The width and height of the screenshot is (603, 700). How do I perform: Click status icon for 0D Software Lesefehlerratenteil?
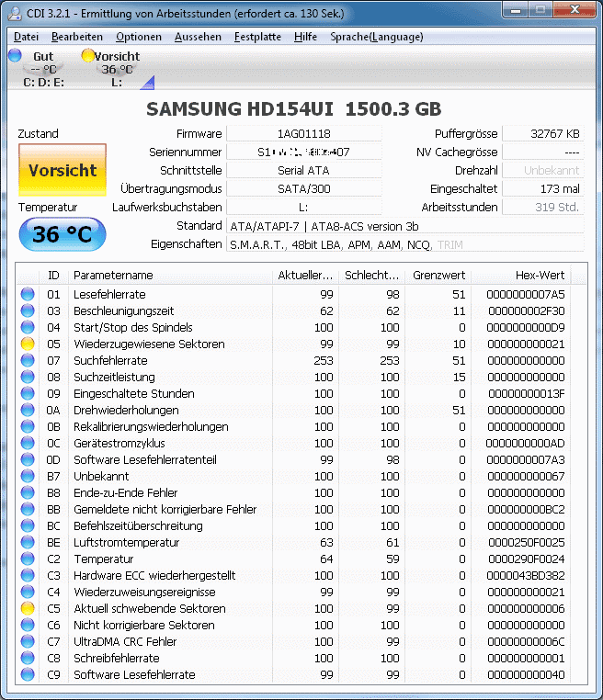(28, 459)
